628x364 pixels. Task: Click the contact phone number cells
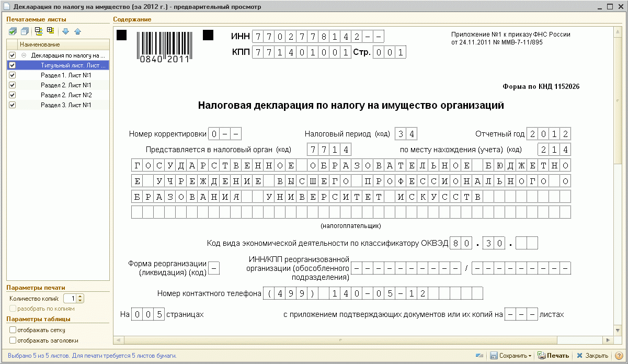[x=373, y=293]
